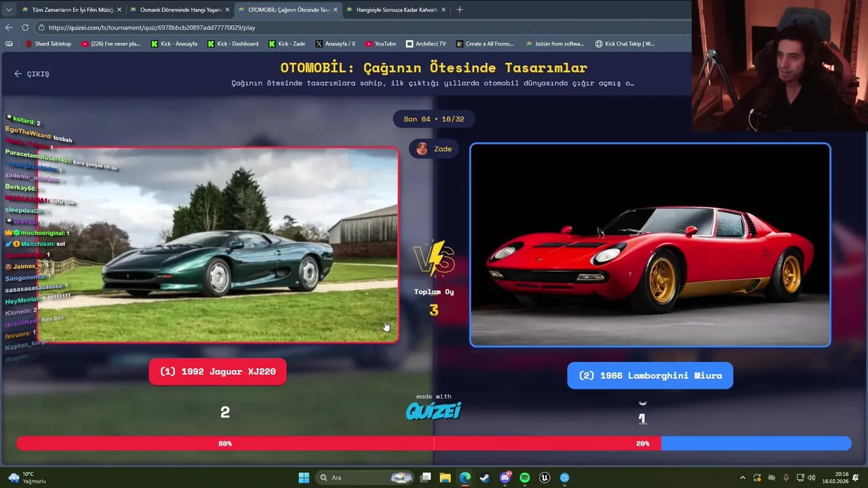Open Spotify from the taskbar
The image size is (868, 488).
pyautogui.click(x=525, y=478)
